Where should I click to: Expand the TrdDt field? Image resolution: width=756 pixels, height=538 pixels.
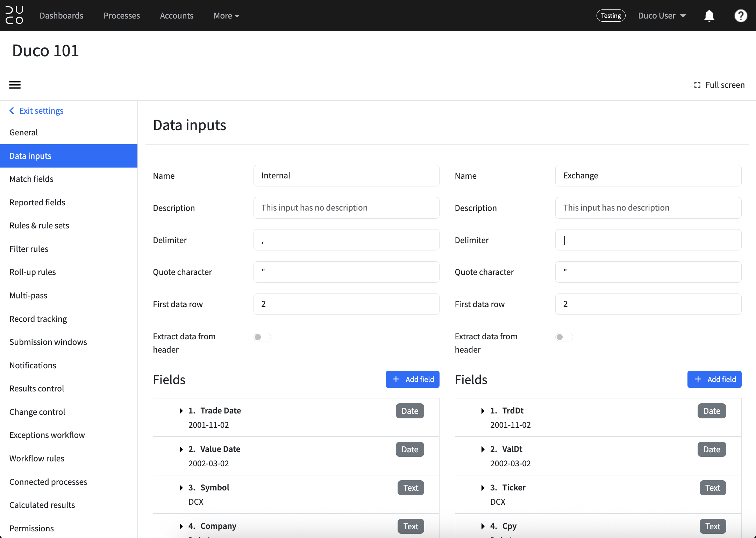click(483, 411)
